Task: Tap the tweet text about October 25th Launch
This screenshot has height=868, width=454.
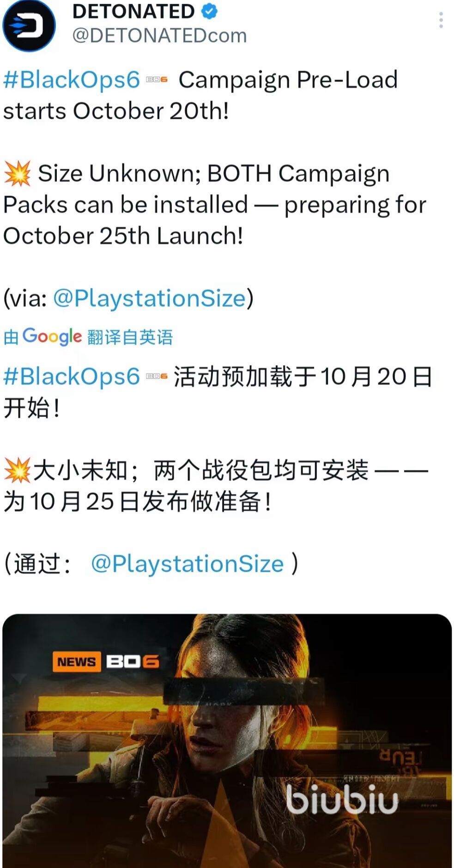Action: point(123,236)
